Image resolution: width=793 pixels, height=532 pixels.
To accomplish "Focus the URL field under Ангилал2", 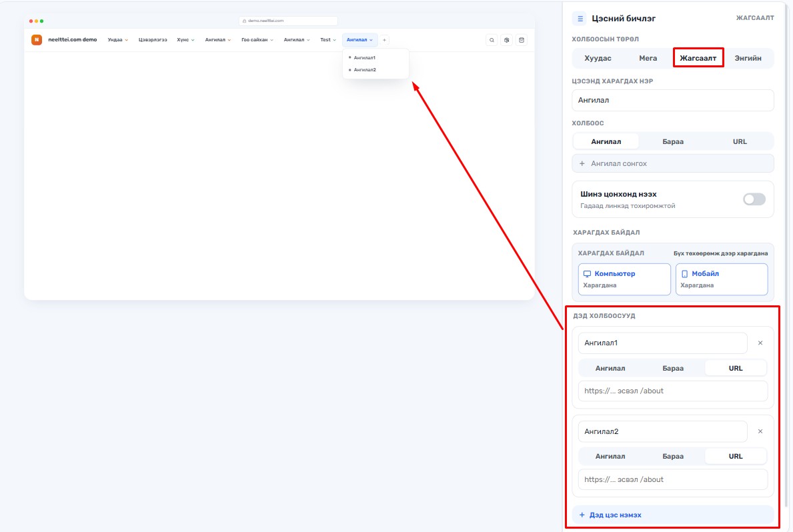I will pyautogui.click(x=673, y=479).
